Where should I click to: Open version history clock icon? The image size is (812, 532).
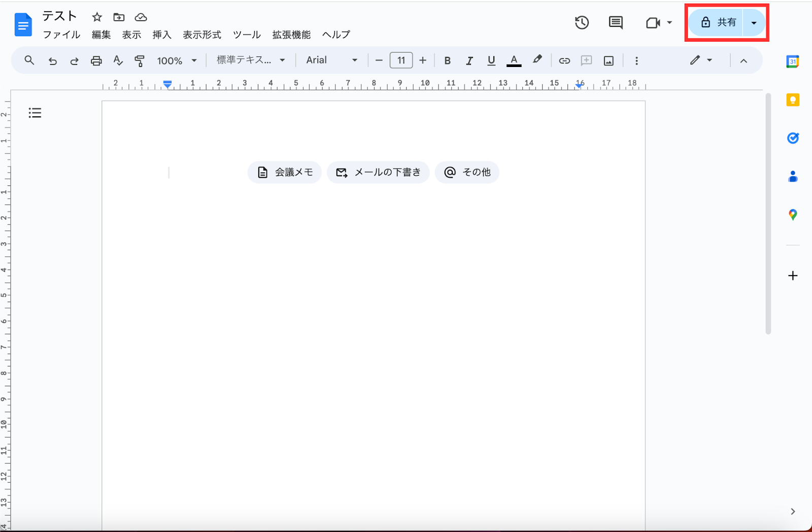pos(582,22)
